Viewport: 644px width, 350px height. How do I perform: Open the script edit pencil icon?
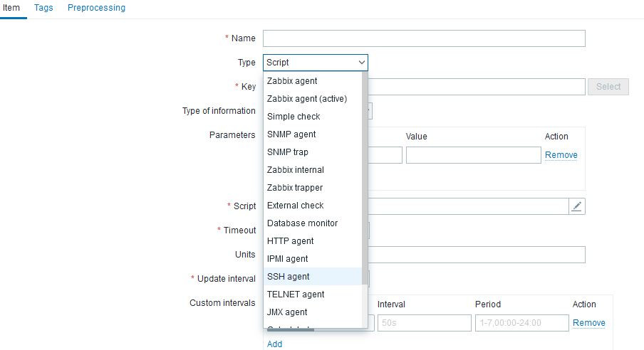(577, 206)
